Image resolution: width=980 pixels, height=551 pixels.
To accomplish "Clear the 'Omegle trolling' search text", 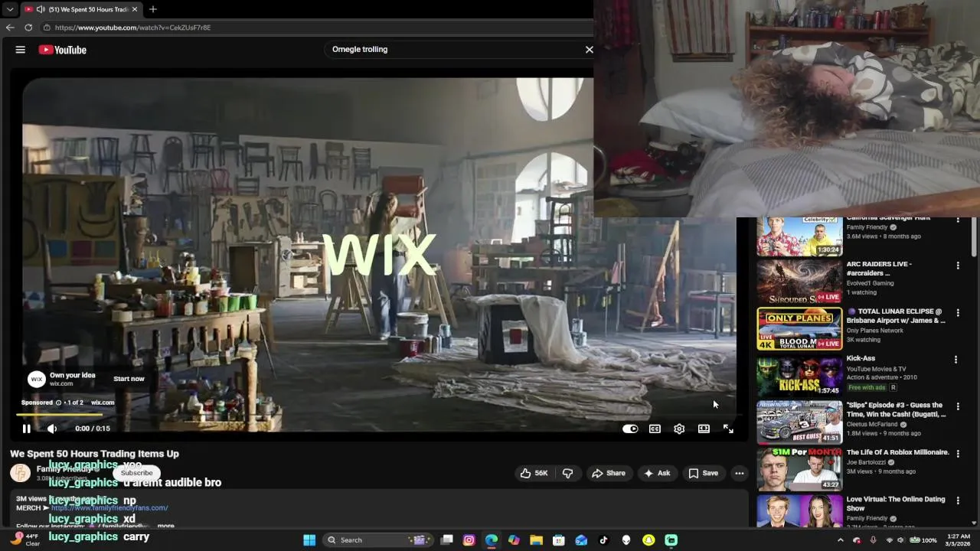I will point(589,49).
